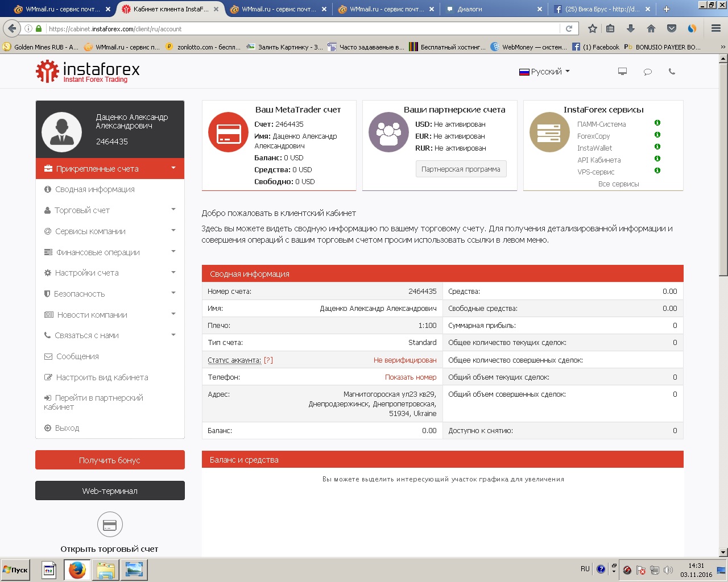728x582 pixels.
Task: Click the Партнерская программа button
Action: [x=461, y=169]
